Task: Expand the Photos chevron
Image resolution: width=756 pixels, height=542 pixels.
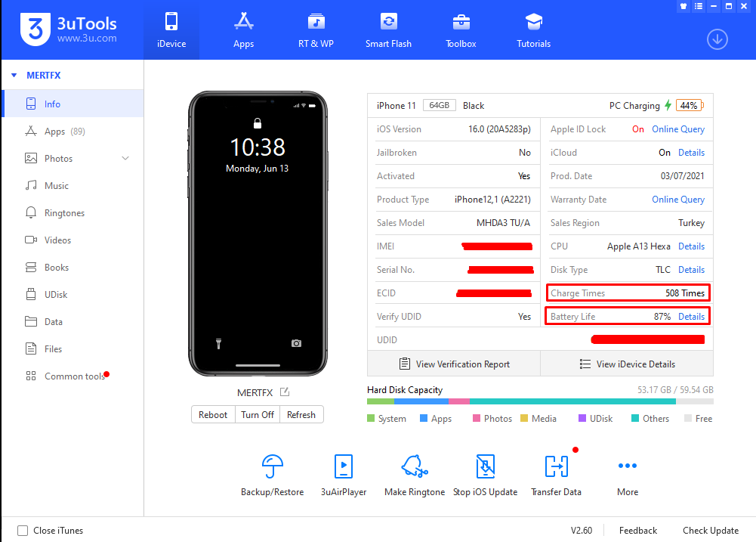Action: point(125,158)
